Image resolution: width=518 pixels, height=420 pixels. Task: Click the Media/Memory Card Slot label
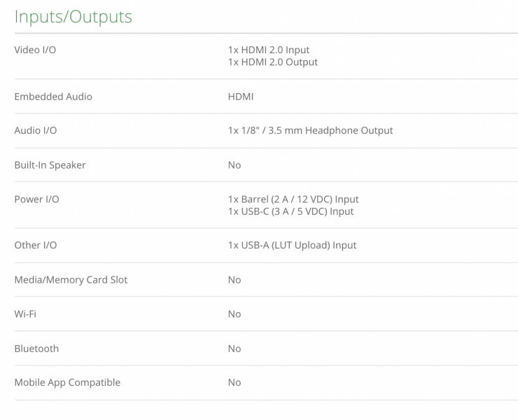(x=71, y=280)
